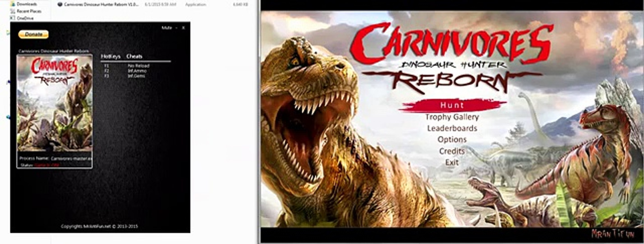This screenshot has height=244, width=644.
Task: Click the trainer copyright text
Action: pyautogui.click(x=99, y=226)
